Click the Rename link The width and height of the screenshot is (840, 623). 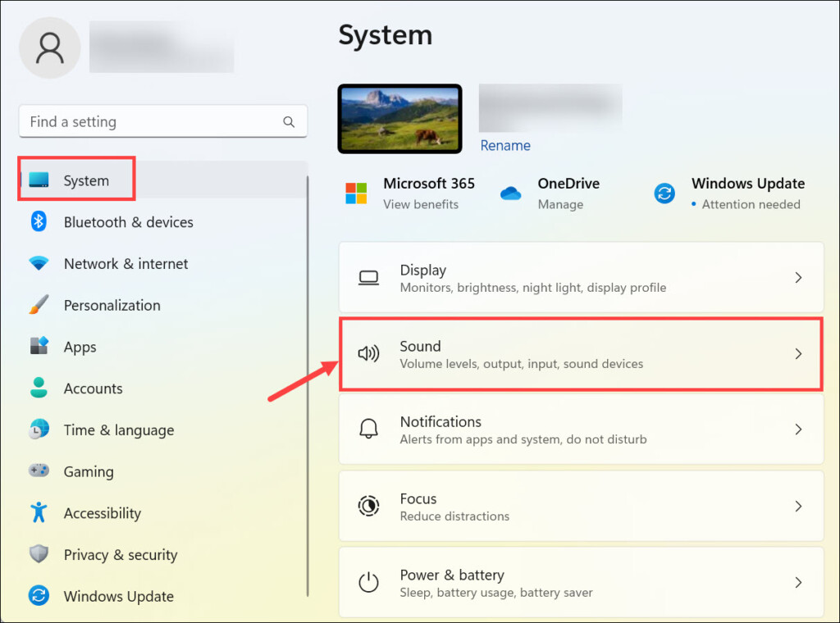[x=504, y=145]
